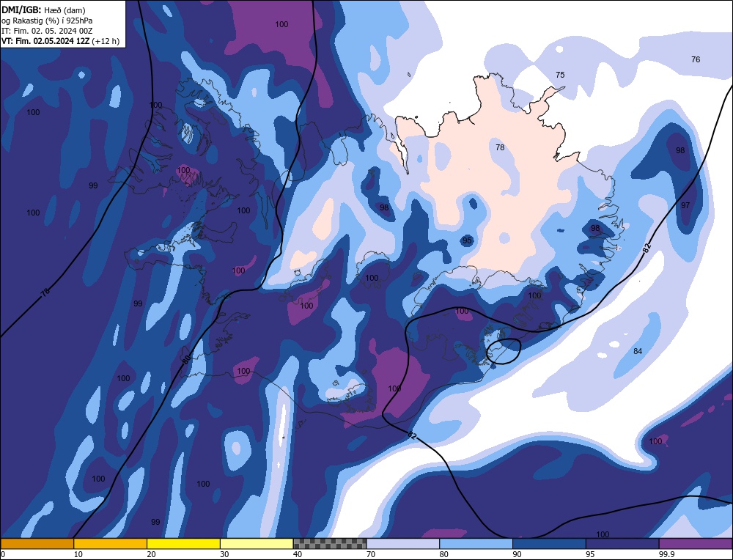The height and width of the screenshot is (560, 733).
Task: Click the 'DMI/IGB: Hæð (dam)' title line
Action: pos(43,10)
